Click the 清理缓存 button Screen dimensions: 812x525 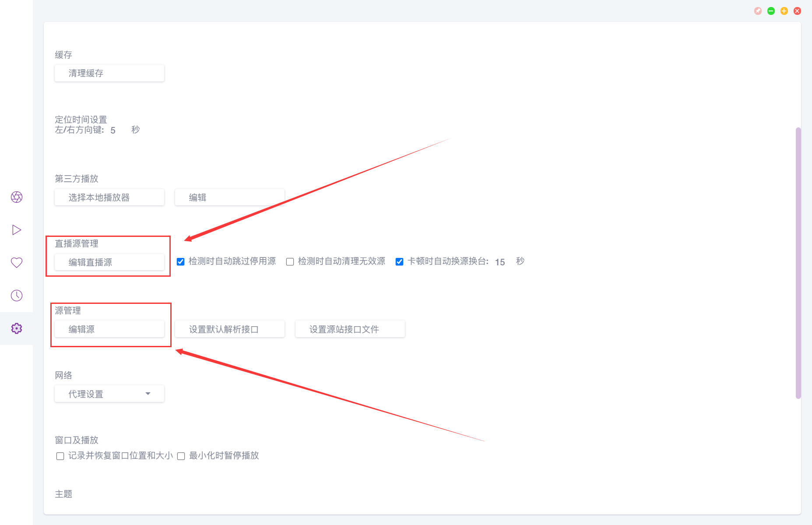pyautogui.click(x=109, y=73)
